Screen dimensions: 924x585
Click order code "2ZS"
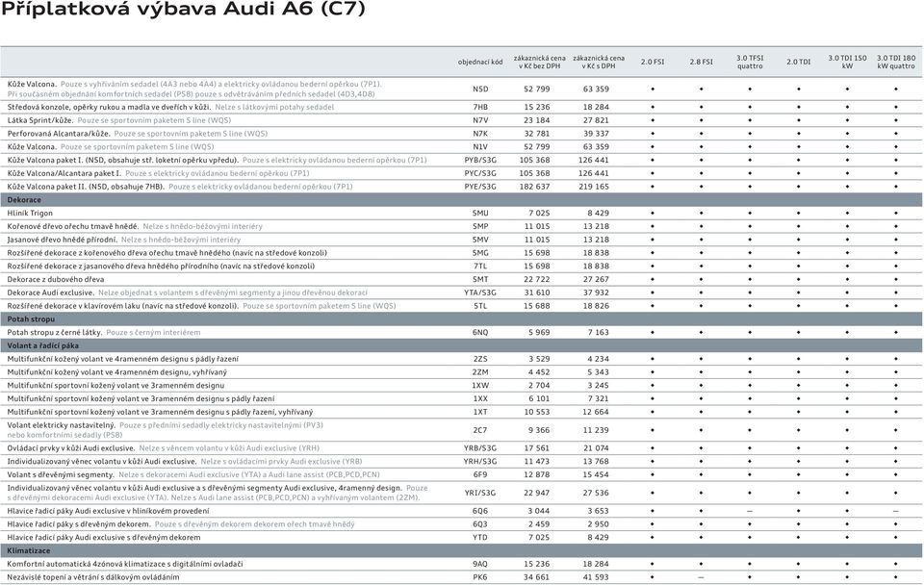coord(480,359)
